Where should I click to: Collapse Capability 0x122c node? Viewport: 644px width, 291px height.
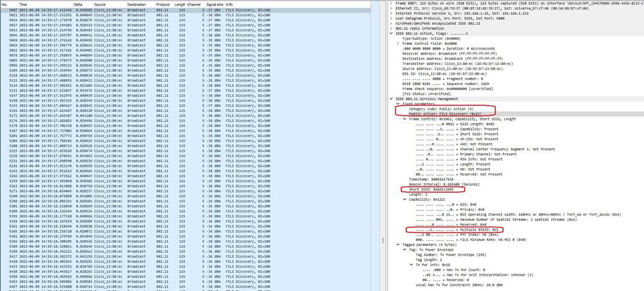405,200
